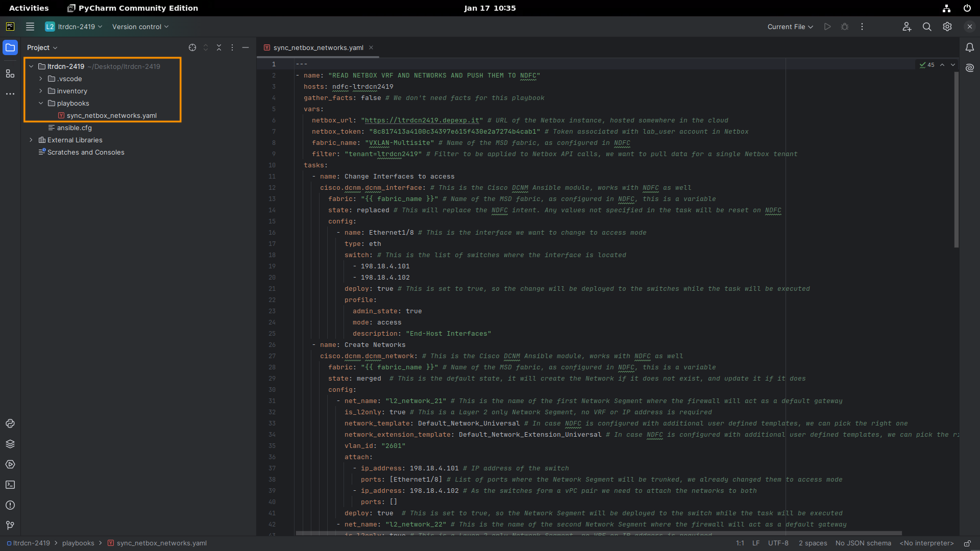The height and width of the screenshot is (551, 980).
Task: Click playbooks breadcrumb in status bar
Action: point(78,543)
